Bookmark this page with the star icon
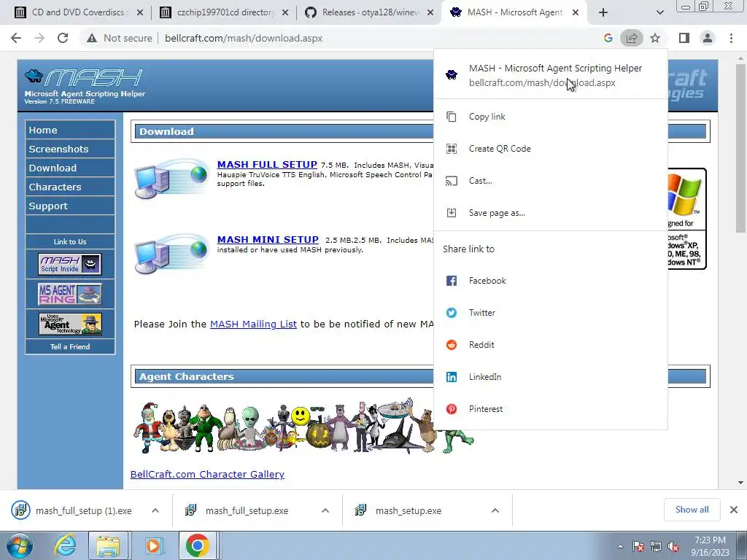Viewport: 747px width, 560px height. click(x=656, y=38)
